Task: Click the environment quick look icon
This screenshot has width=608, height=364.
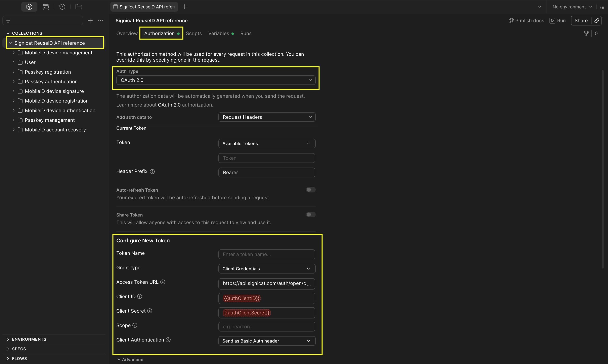Action: pos(601,7)
